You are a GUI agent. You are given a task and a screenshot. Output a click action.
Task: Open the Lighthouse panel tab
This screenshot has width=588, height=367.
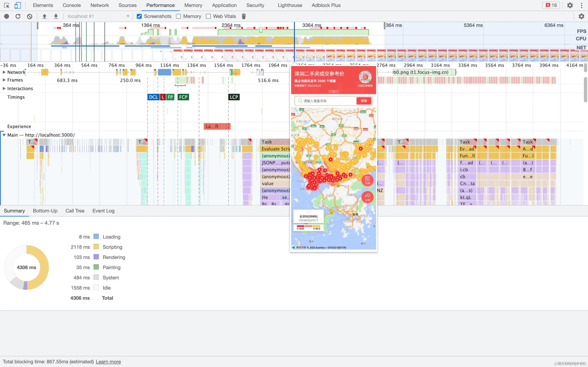point(290,5)
